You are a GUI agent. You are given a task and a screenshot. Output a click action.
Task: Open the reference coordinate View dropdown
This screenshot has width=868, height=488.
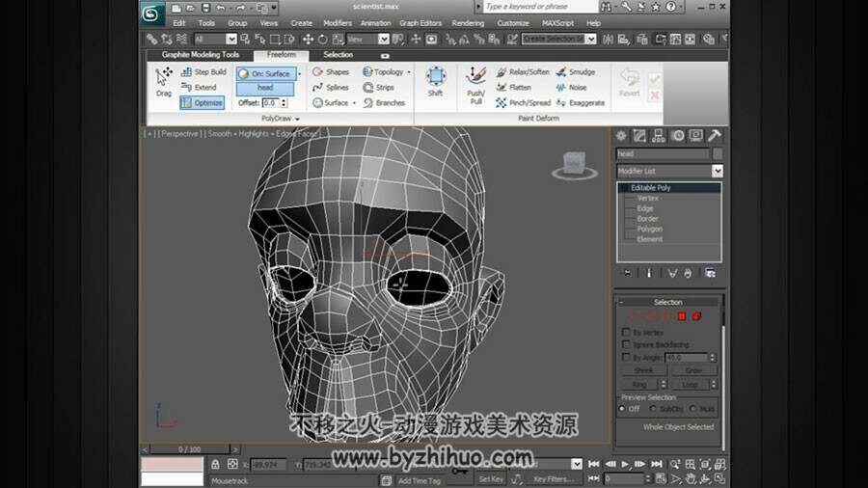click(x=384, y=39)
